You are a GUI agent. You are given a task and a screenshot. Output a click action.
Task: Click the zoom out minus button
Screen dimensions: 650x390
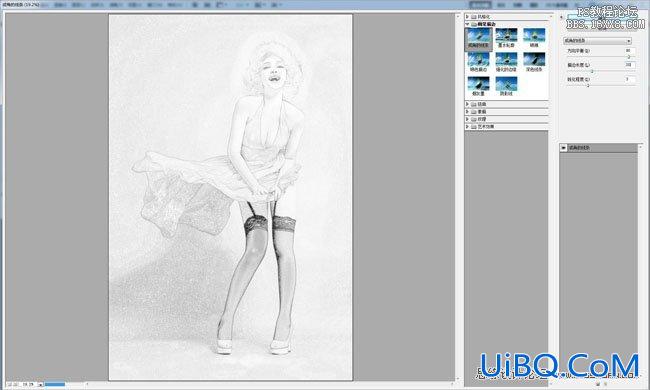(9, 385)
